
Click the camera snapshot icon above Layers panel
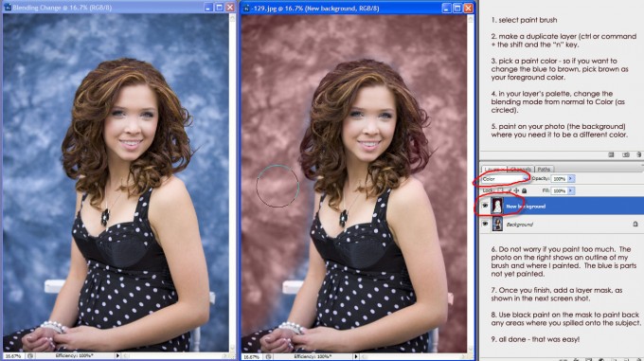click(x=625, y=154)
